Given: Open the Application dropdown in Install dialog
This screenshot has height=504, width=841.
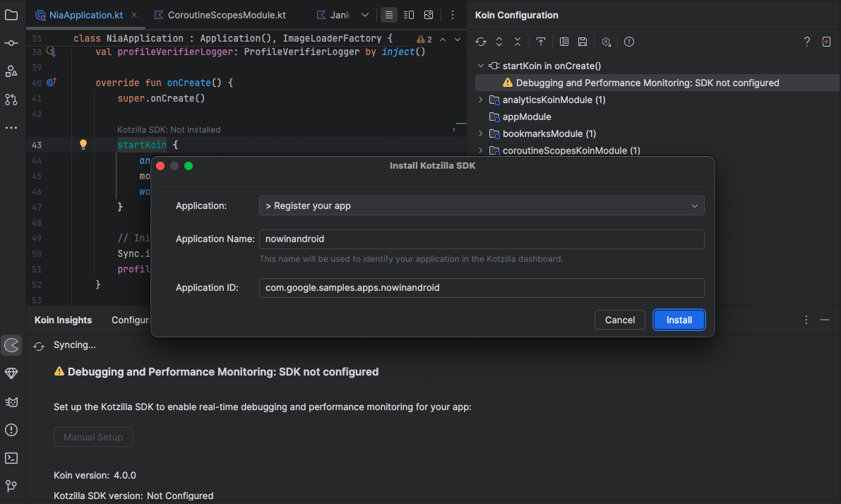Looking at the screenshot, I should point(482,205).
